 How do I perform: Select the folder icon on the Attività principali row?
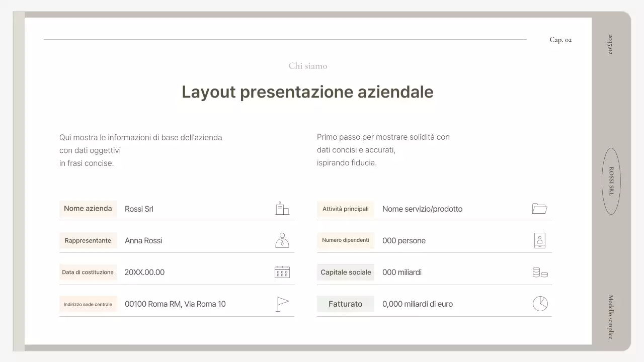coord(540,208)
